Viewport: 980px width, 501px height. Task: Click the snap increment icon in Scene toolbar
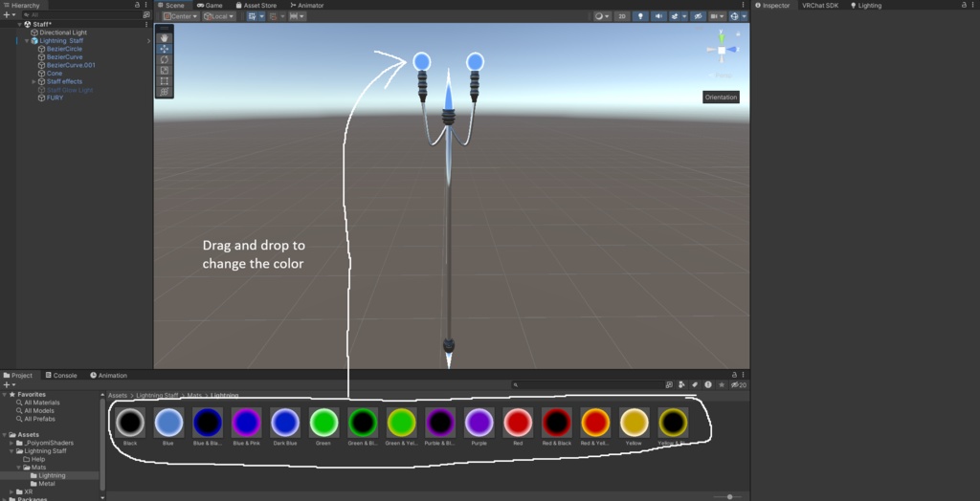point(273,16)
